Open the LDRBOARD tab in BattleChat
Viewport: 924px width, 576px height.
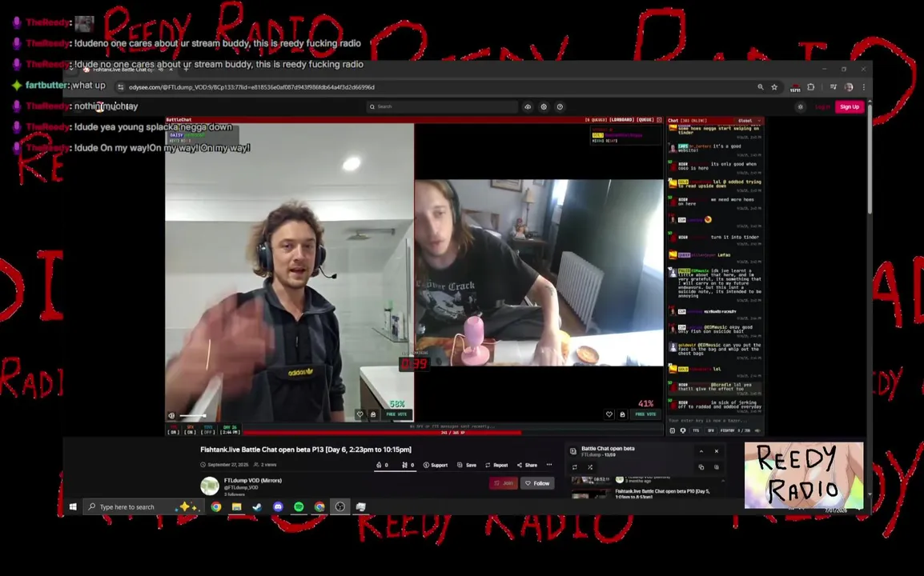(621, 119)
